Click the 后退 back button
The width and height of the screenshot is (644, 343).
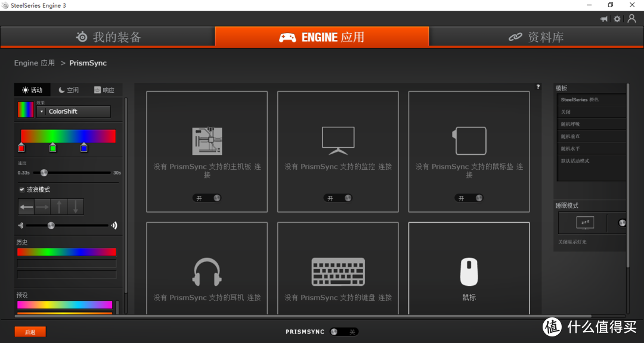click(x=30, y=332)
